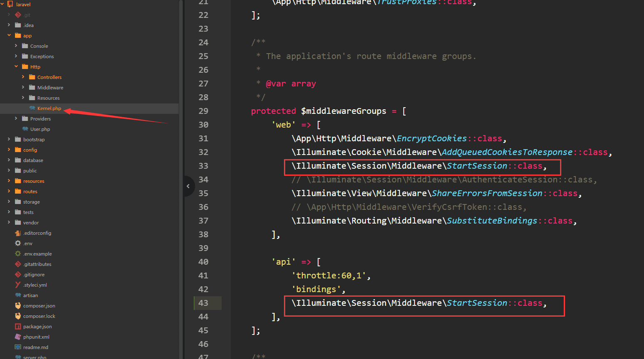Open Kernel.php in the tree
Image resolution: width=644 pixels, height=359 pixels.
click(49, 108)
